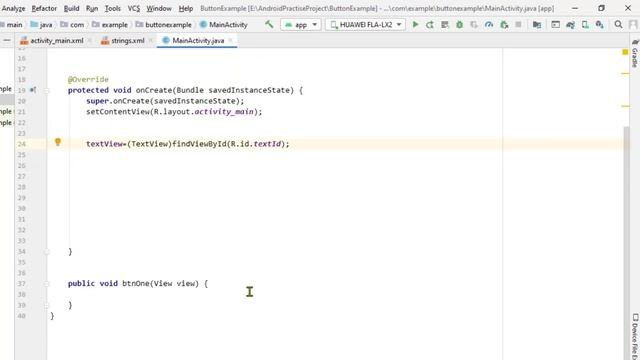The image size is (640, 360).
Task: Open the AVD Manager phone icon
Action: pos(585,25)
